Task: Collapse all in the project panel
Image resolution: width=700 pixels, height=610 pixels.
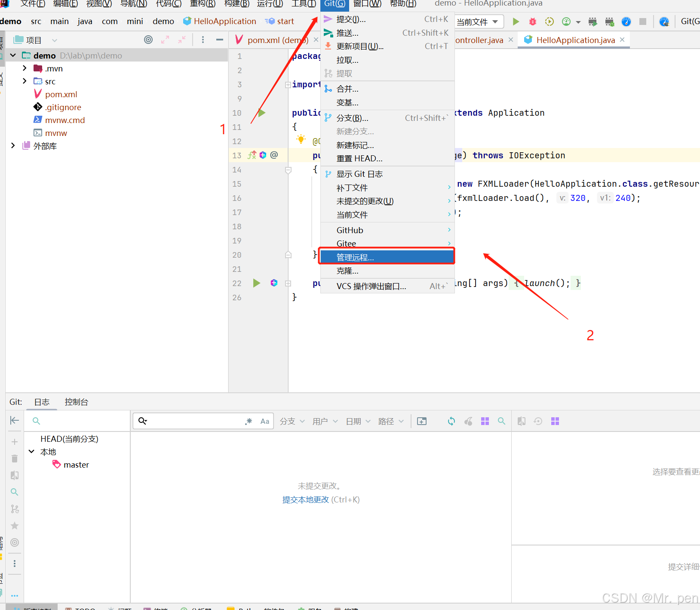Action: 182,40
